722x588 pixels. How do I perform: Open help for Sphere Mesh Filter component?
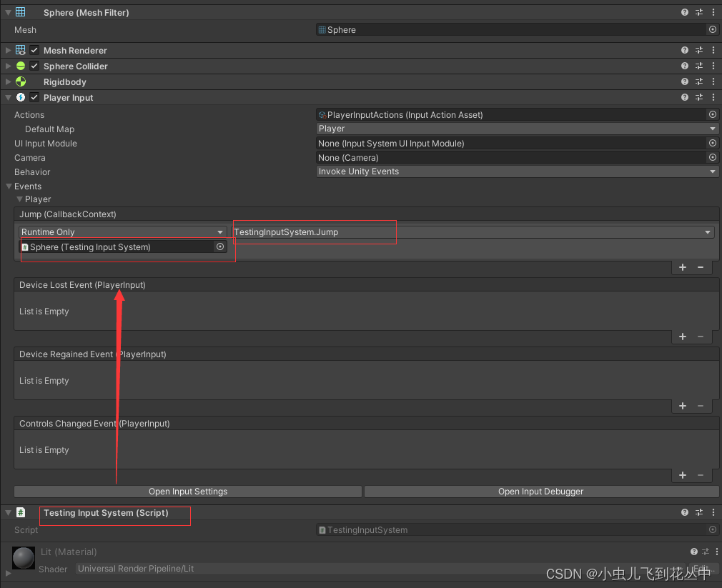click(x=685, y=12)
